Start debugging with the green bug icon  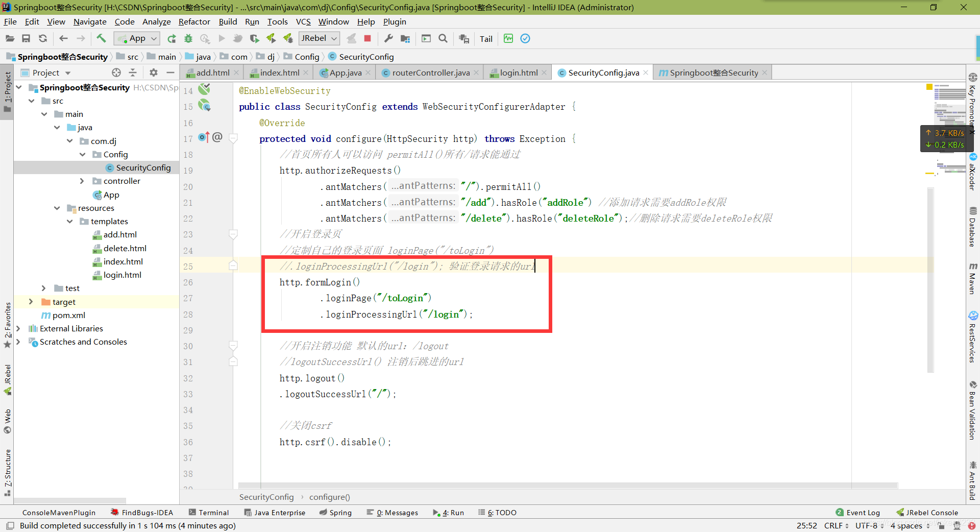tap(188, 38)
